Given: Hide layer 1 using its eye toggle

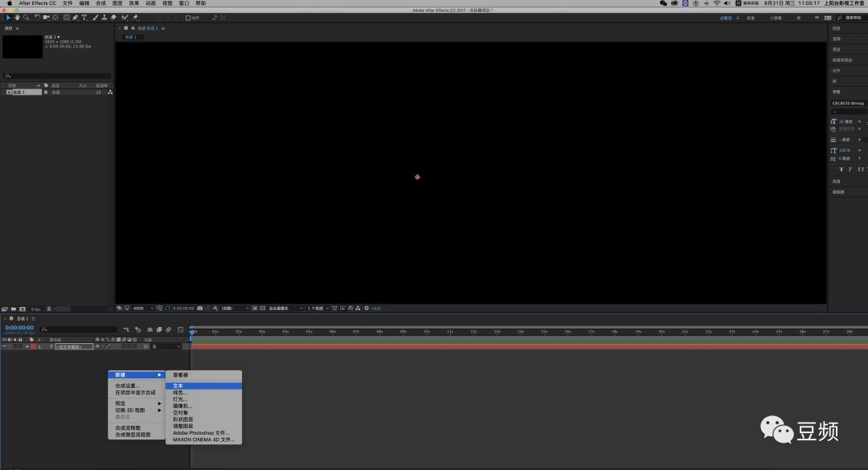Looking at the screenshot, I should (4, 346).
